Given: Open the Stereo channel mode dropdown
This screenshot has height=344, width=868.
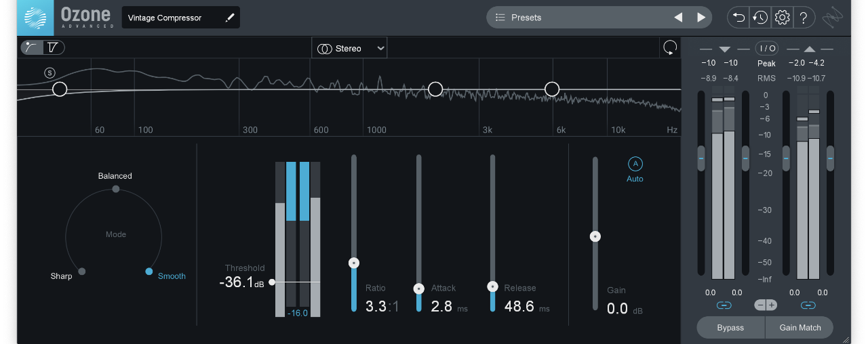Looking at the screenshot, I should [x=350, y=48].
